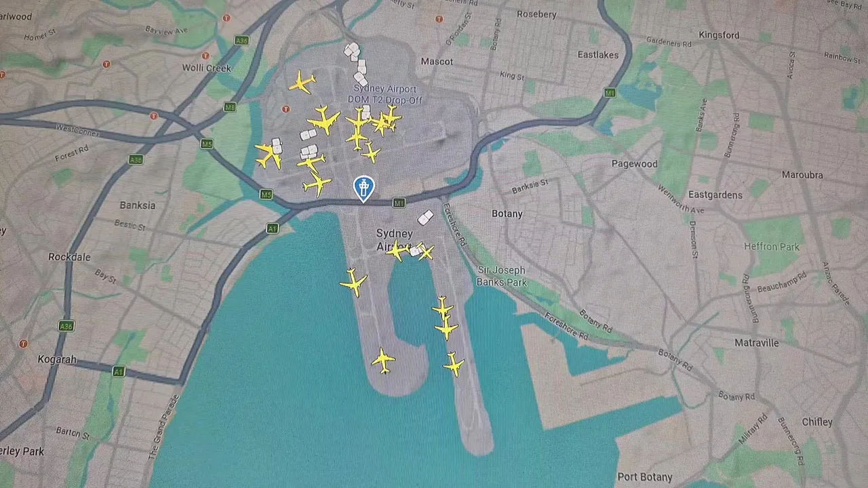This screenshot has height=488, width=868.
Task: Click the Mascot suburb label
Action: point(437,61)
